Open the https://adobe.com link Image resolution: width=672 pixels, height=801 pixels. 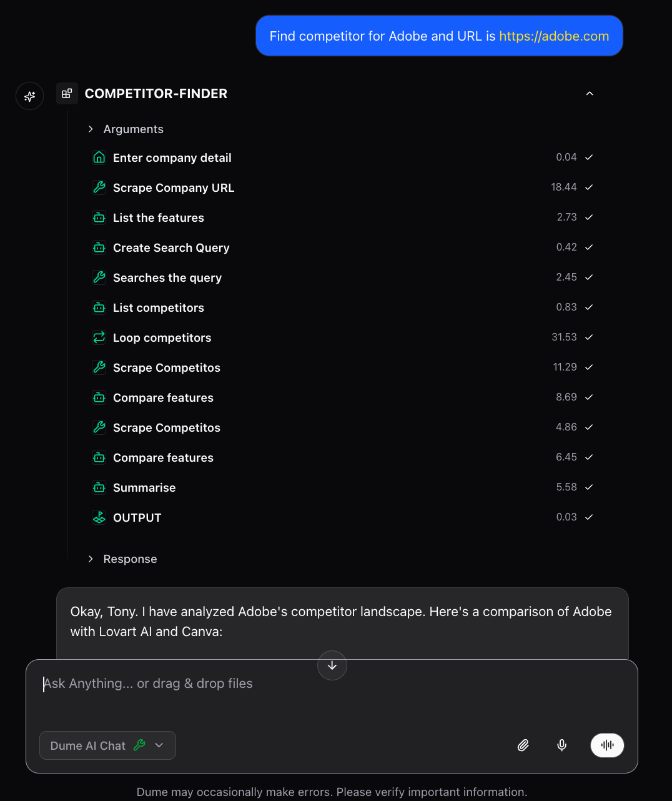tap(554, 36)
